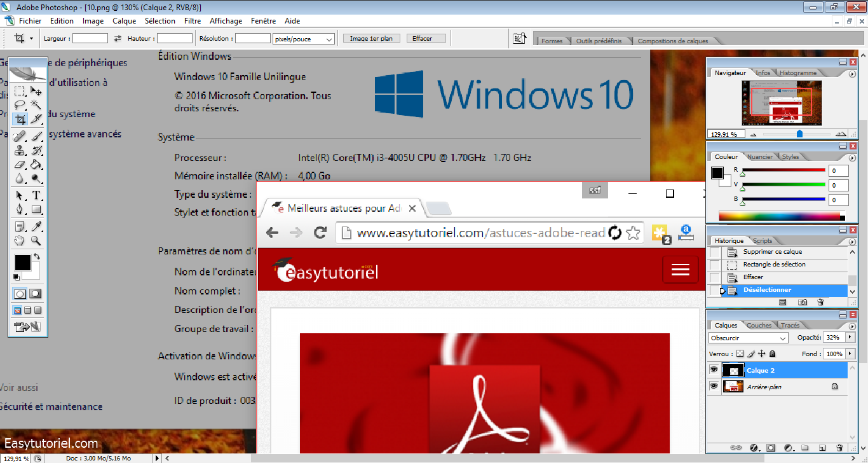Hide Arrière-plan layer eye icon
This screenshot has height=463, width=868.
(714, 386)
